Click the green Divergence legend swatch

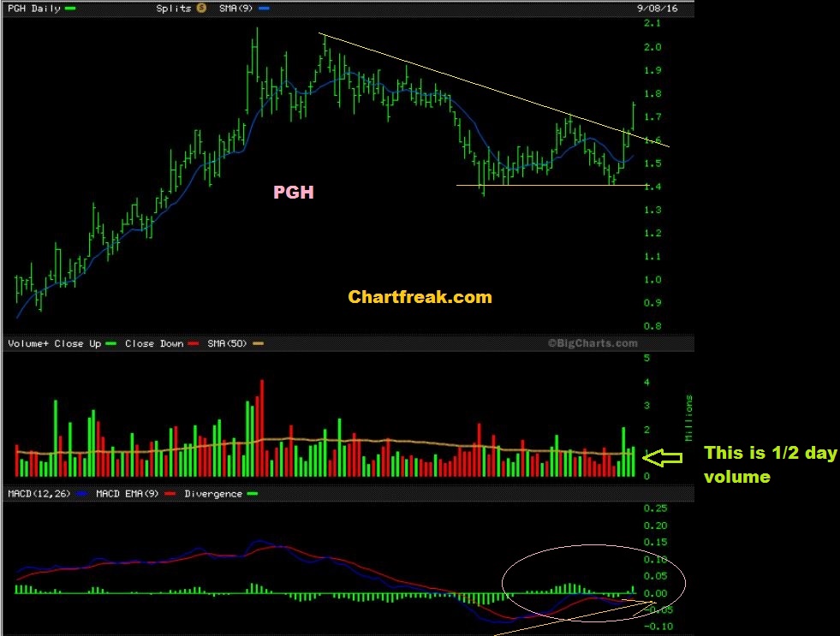[252, 494]
